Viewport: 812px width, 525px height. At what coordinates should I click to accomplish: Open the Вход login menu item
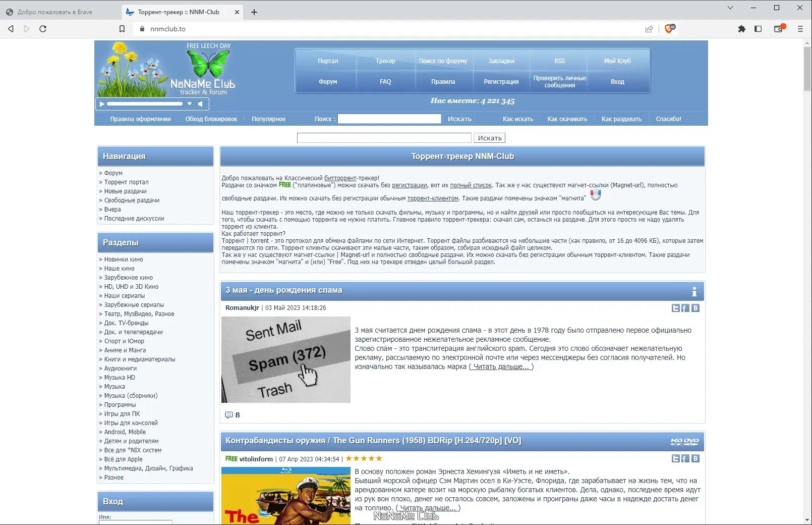coord(617,82)
